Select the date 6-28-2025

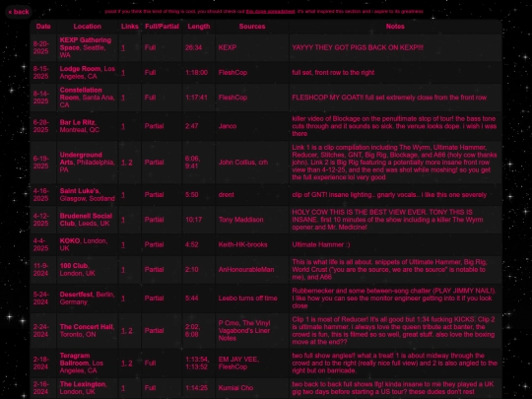coord(41,126)
